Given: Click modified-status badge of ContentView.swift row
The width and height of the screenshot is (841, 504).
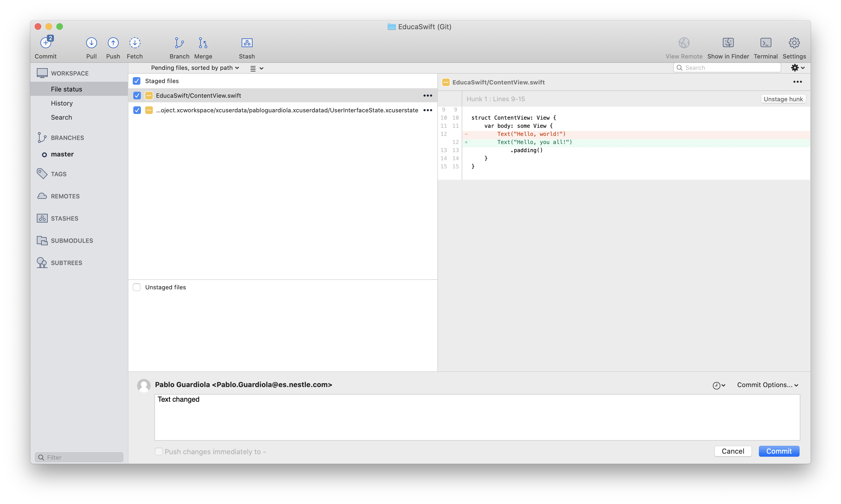Looking at the screenshot, I should (x=148, y=96).
